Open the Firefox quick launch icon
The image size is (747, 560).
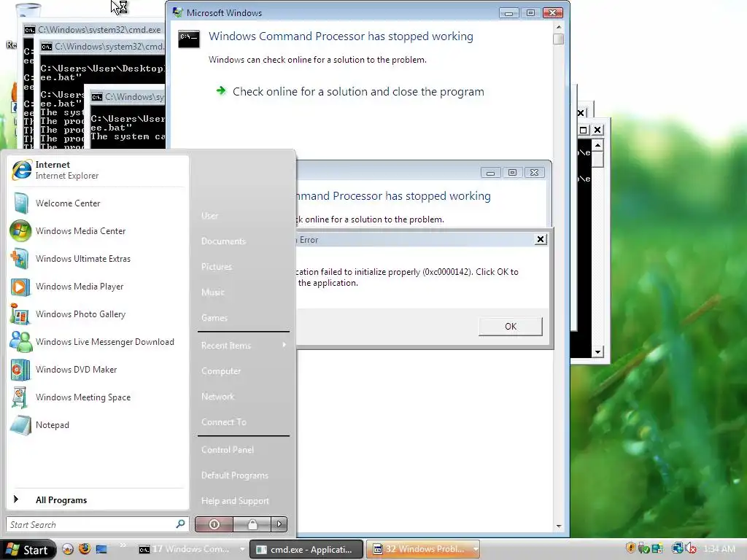[85, 548]
